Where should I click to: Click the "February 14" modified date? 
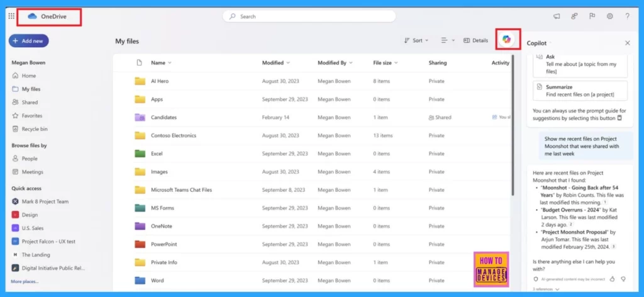click(x=275, y=117)
